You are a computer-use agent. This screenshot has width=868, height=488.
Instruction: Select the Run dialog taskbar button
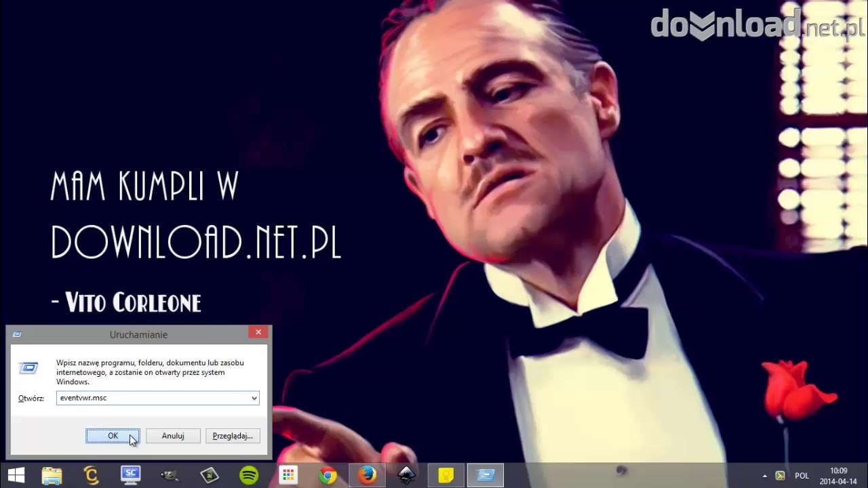(486, 475)
